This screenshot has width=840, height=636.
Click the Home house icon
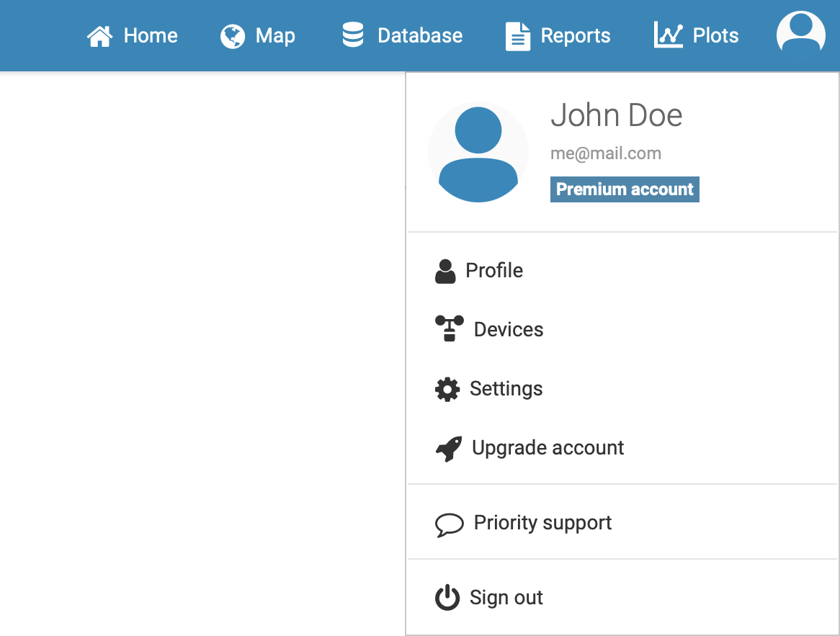point(99,37)
